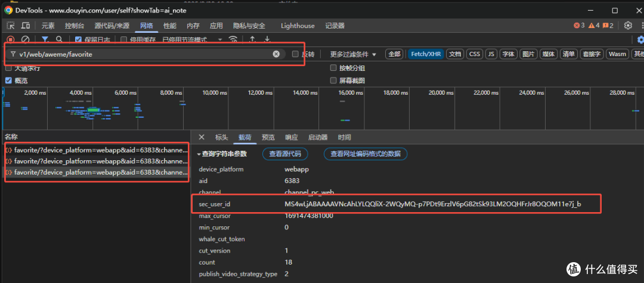
Task: Switch to 应用 panel tab
Action: click(x=216, y=26)
